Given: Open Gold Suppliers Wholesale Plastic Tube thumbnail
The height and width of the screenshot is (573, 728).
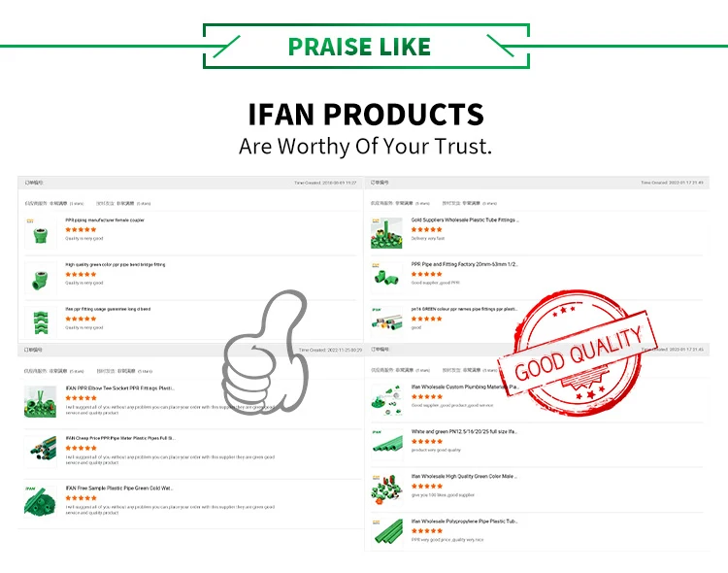Looking at the screenshot, I should tap(386, 232).
